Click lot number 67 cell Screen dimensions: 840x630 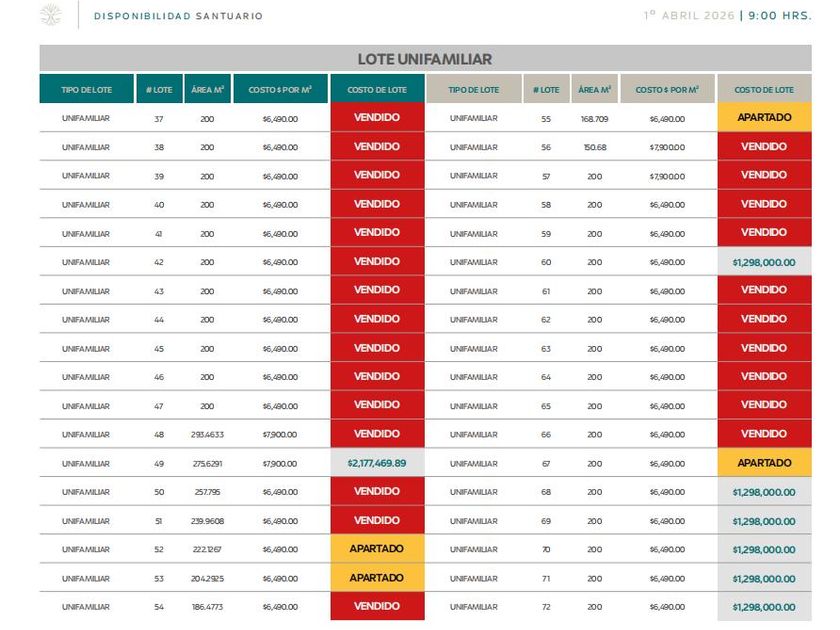coord(546,464)
